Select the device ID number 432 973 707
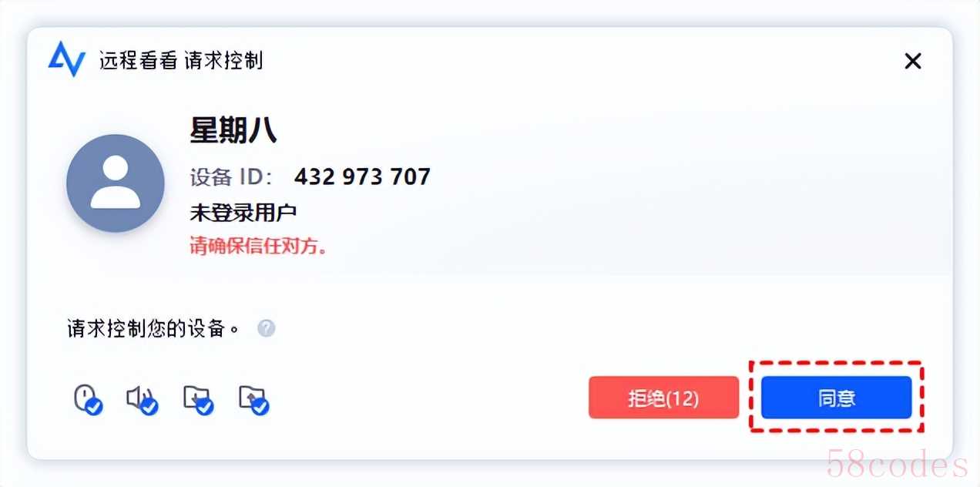Viewport: 980px width, 487px height. [x=362, y=176]
